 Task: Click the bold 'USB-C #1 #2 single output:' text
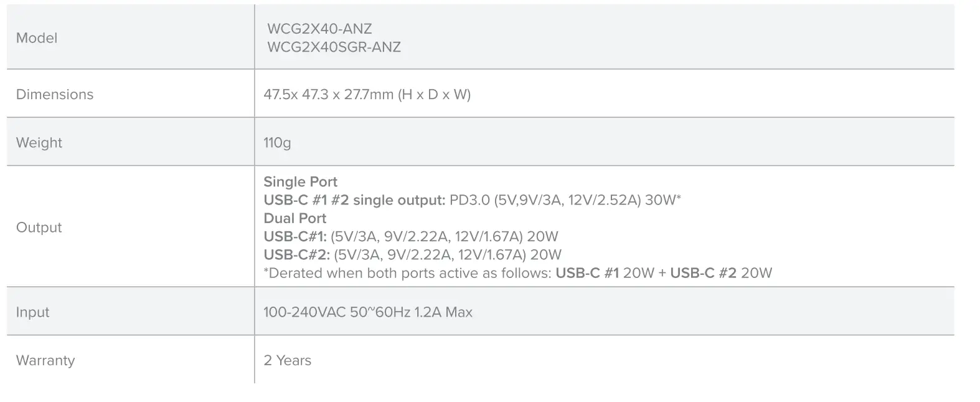point(354,200)
